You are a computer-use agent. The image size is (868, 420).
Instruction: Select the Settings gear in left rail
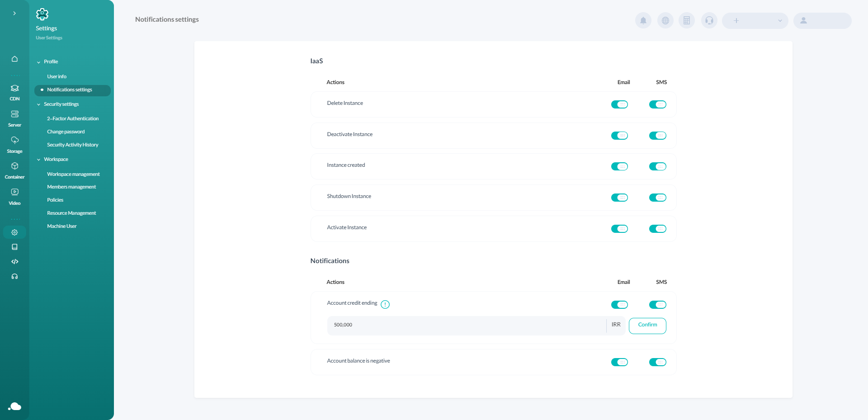tap(14, 232)
